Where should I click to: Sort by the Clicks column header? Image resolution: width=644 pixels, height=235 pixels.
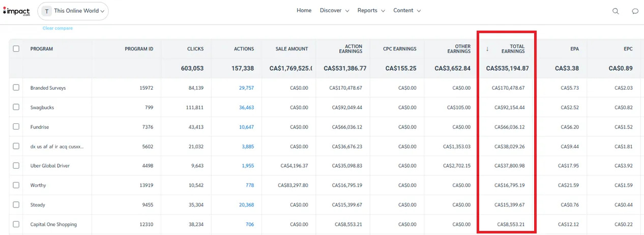195,49
